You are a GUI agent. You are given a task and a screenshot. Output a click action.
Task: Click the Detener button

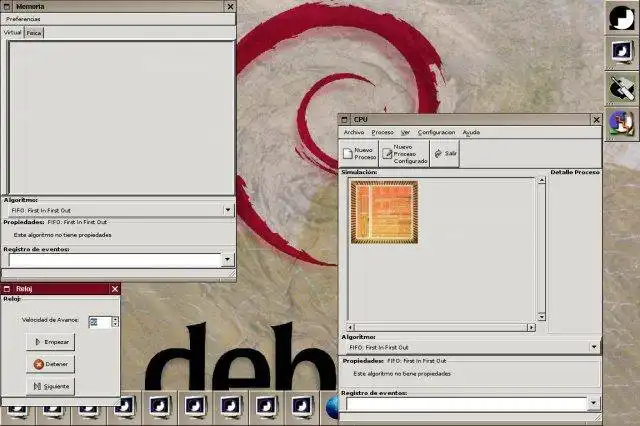(x=51, y=364)
